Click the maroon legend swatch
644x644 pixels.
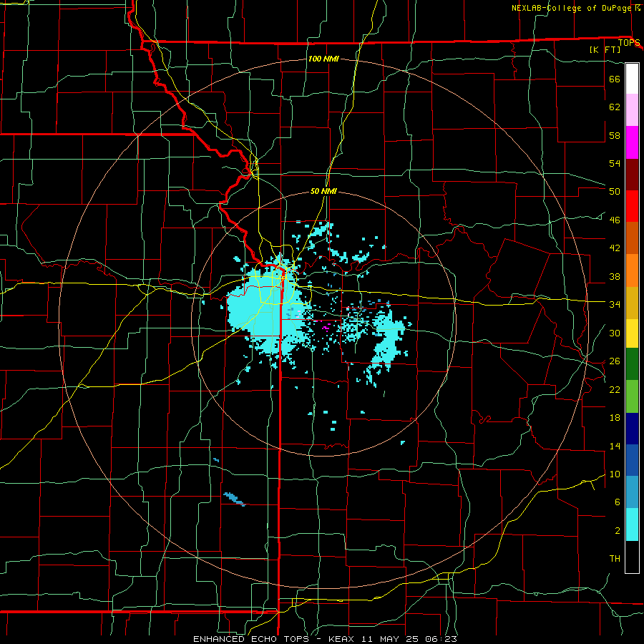pos(632,175)
